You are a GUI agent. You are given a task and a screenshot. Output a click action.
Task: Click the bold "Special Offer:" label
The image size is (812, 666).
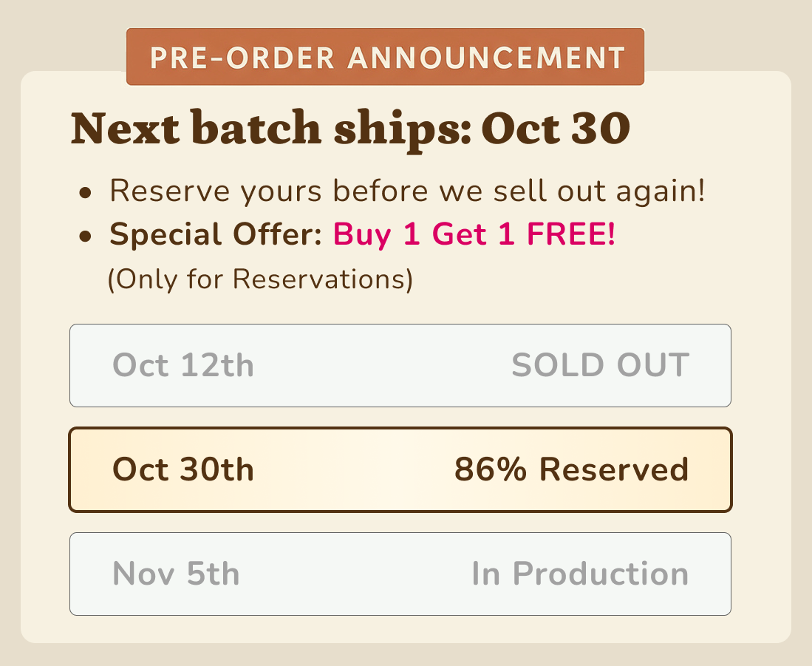click(216, 235)
